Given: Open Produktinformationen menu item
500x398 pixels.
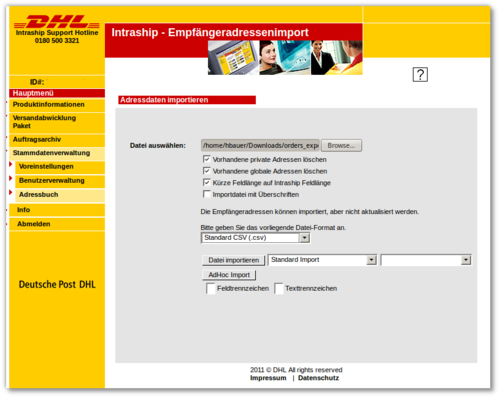Looking at the screenshot, I should (57, 105).
